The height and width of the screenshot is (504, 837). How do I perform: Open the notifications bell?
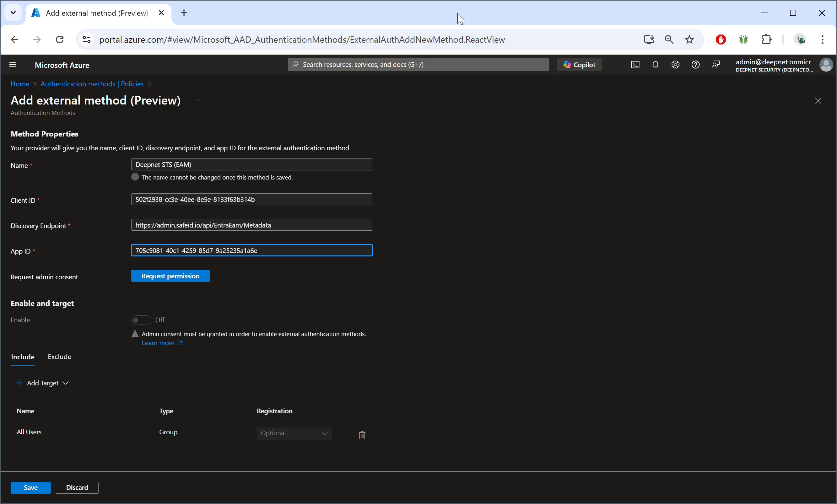655,65
